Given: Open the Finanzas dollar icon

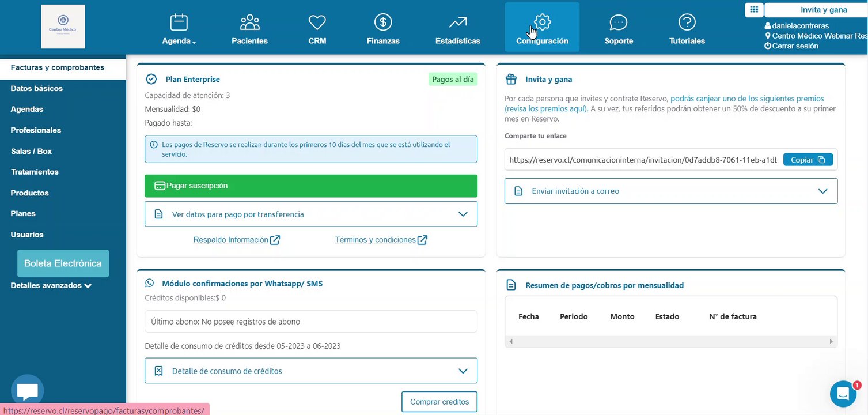Looking at the screenshot, I should click(x=383, y=22).
